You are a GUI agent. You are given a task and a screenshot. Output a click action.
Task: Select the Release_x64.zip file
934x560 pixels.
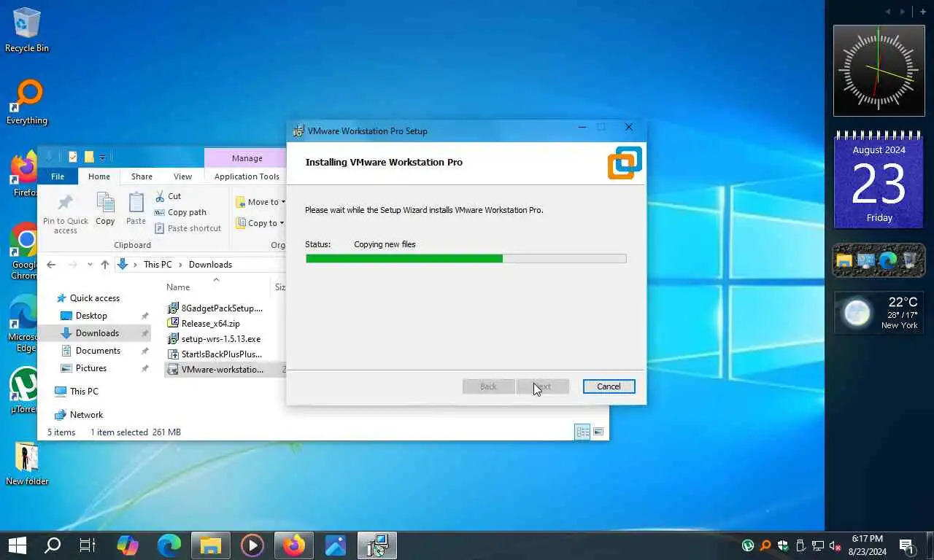pyautogui.click(x=204, y=324)
